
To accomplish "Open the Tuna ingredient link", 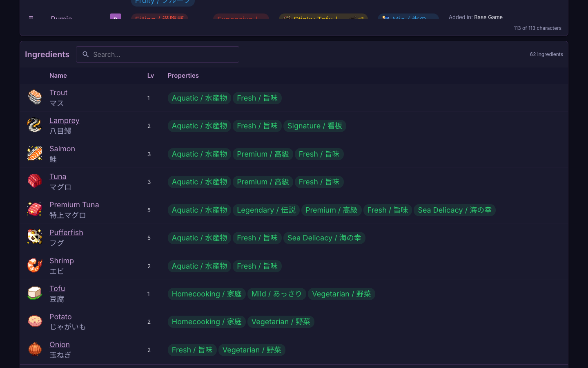I will (x=58, y=177).
